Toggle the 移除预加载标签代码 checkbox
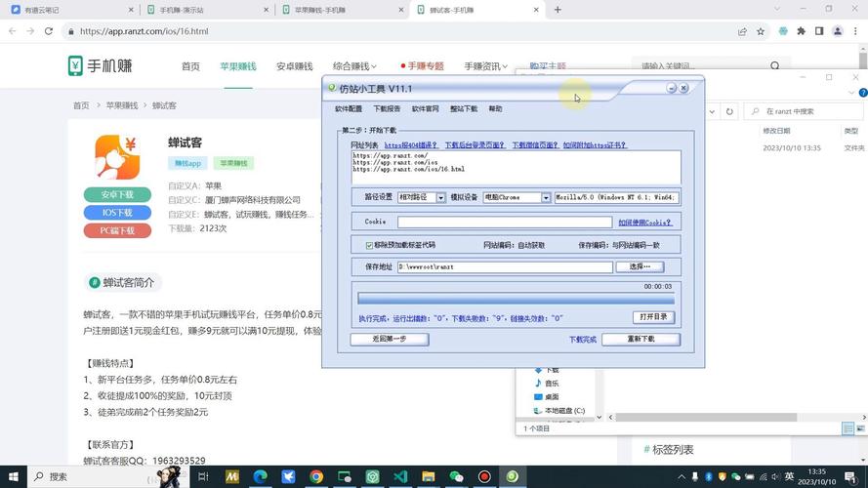The height and width of the screenshot is (488, 868). [369, 246]
